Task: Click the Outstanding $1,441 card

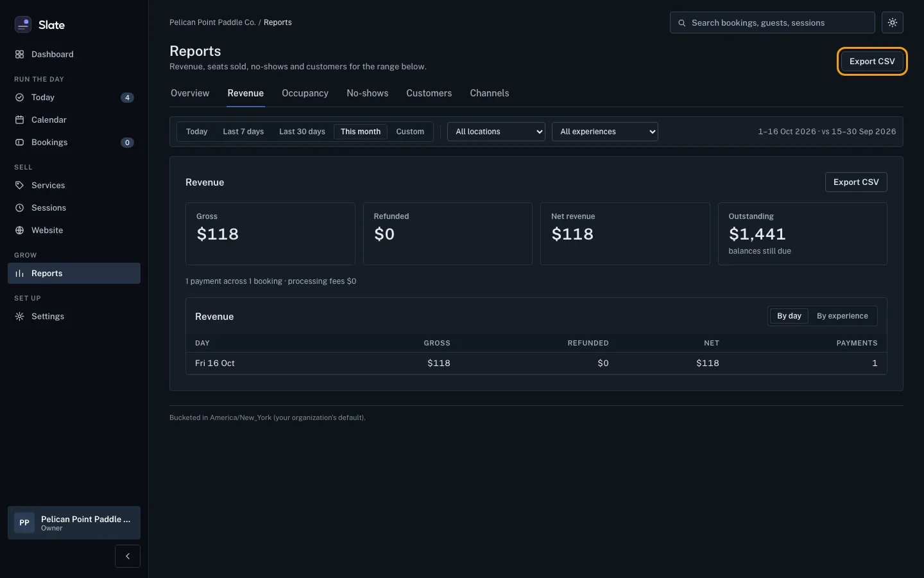Action: (x=803, y=234)
